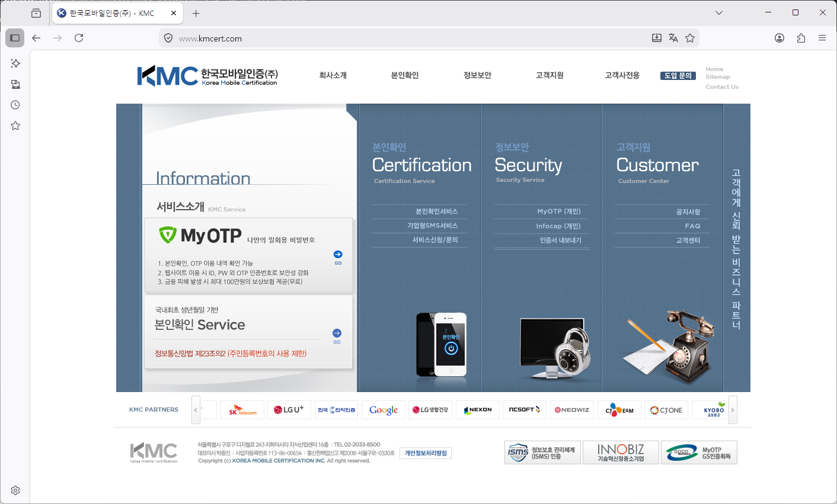
Task: Click the 개인정보처리방침 button
Action: coord(426,453)
